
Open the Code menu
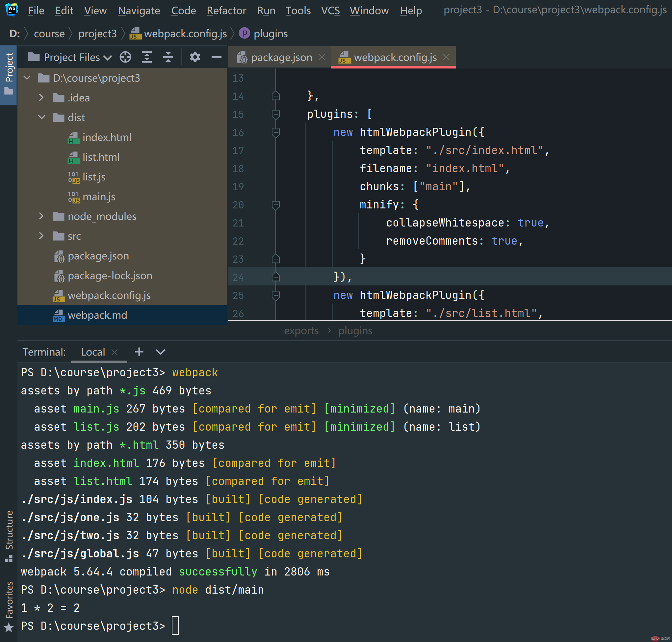tap(184, 11)
